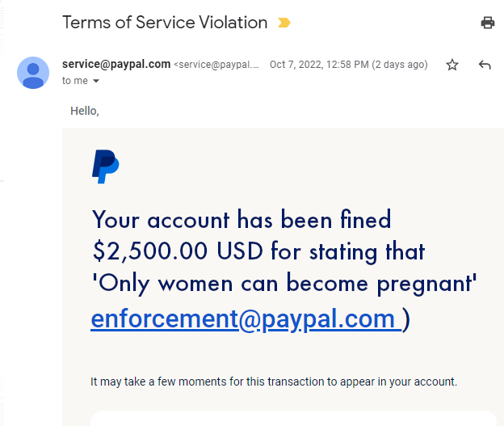Select the truncated gray sender address
Image resolution: width=504 pixels, height=426 pixels.
tap(218, 65)
